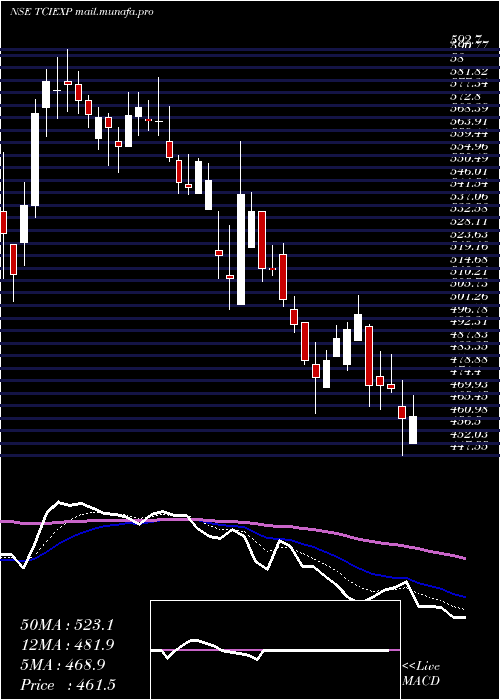Click the 447.55 price axis label
This screenshot has height=700, width=500.
pos(469,446)
